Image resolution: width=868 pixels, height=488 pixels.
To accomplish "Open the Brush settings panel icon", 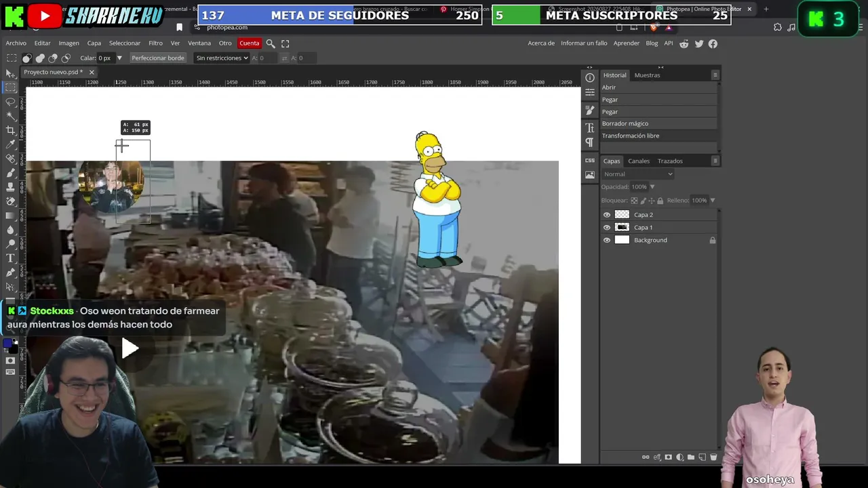I will click(590, 110).
